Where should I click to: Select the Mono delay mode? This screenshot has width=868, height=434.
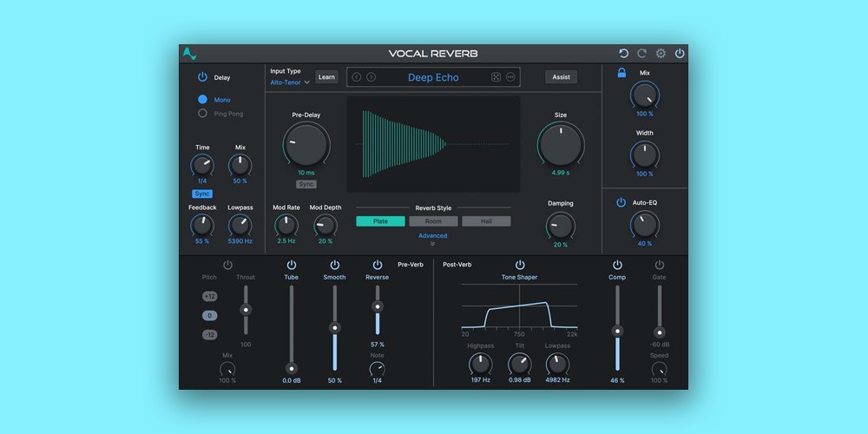click(x=203, y=100)
